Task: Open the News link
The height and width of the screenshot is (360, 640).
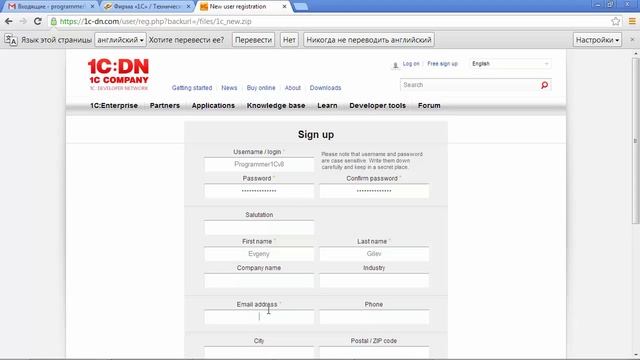Action: tap(229, 88)
